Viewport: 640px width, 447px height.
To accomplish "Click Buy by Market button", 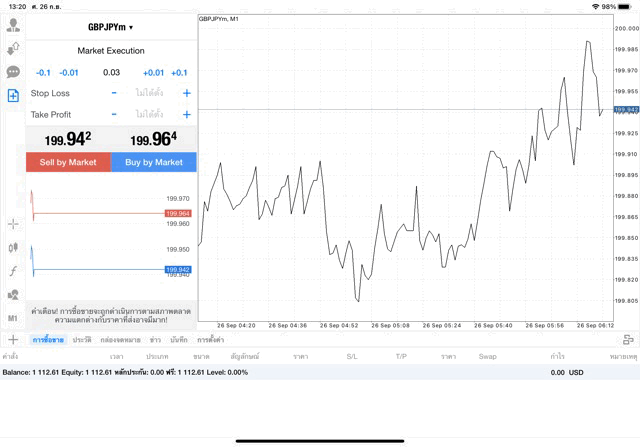I will [x=154, y=162].
